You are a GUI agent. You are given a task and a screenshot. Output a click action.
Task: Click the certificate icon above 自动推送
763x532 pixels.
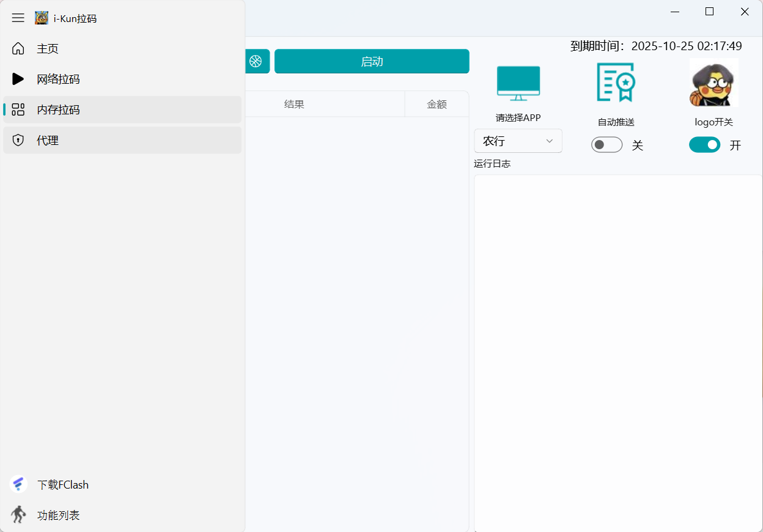tap(616, 82)
